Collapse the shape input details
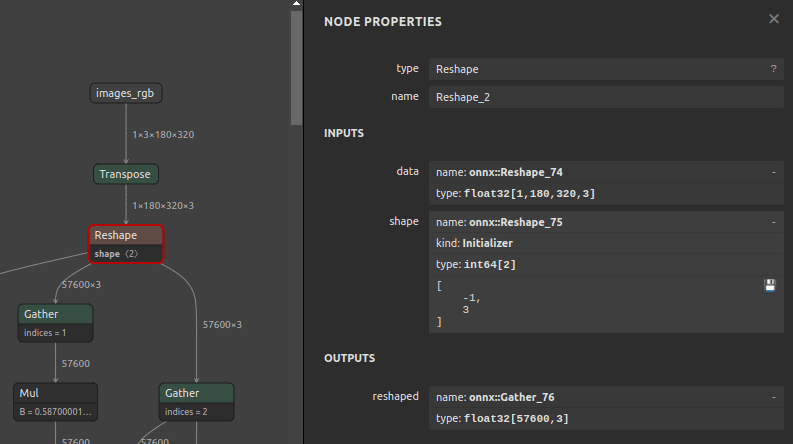 coord(773,222)
